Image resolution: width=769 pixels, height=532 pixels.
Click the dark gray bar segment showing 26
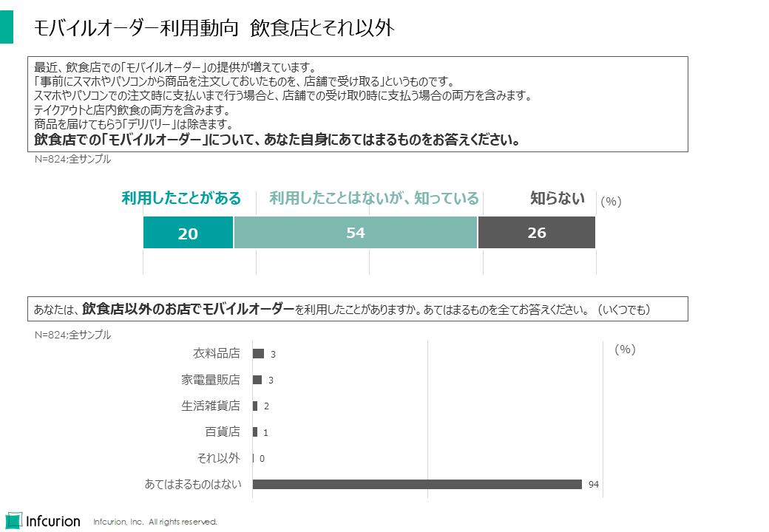(x=536, y=233)
